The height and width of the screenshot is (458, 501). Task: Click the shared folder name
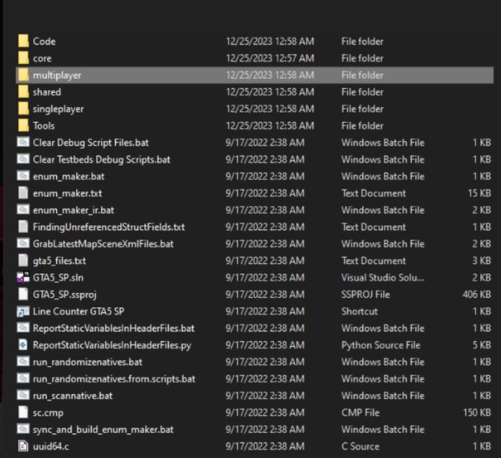coord(47,92)
